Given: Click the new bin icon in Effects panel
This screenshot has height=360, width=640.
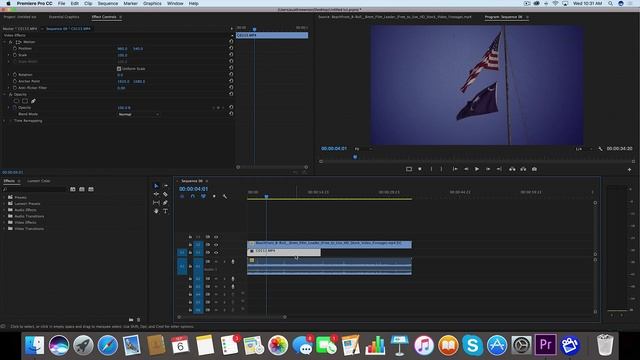Looking at the screenshot, I should point(131,320).
